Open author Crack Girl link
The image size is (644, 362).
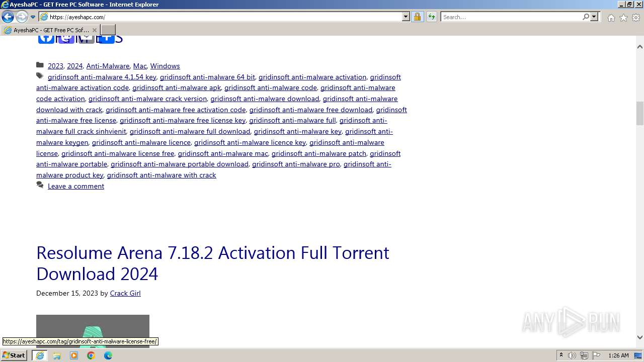click(125, 293)
